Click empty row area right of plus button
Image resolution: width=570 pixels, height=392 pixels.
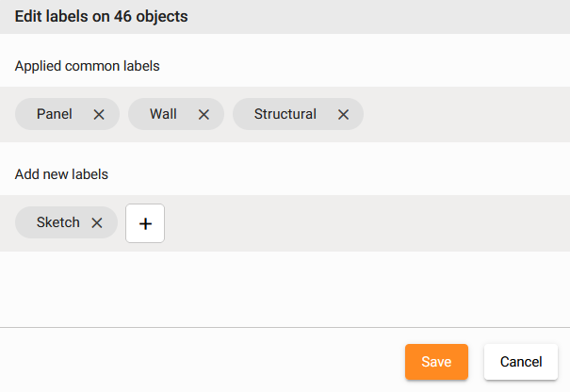(x=367, y=223)
